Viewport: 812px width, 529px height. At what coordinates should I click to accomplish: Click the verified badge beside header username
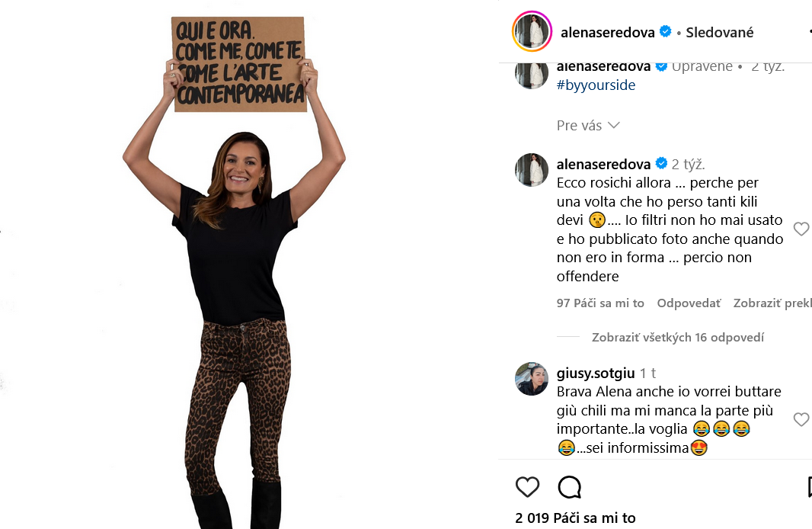(x=666, y=31)
